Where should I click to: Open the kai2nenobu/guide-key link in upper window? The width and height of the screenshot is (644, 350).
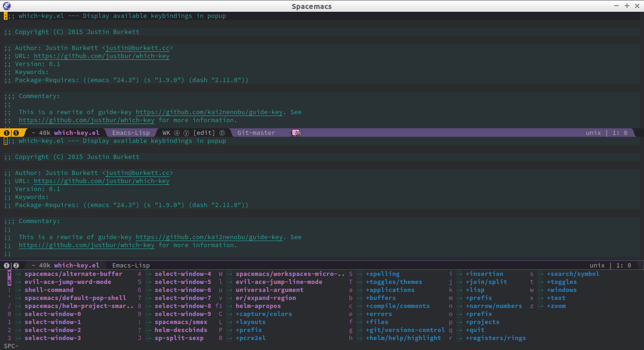209,112
